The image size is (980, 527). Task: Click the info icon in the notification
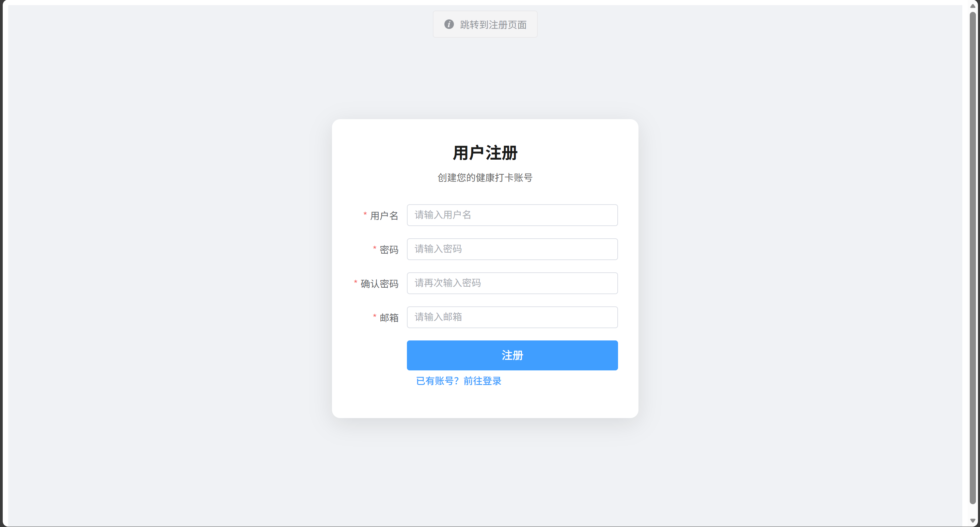[449, 24]
